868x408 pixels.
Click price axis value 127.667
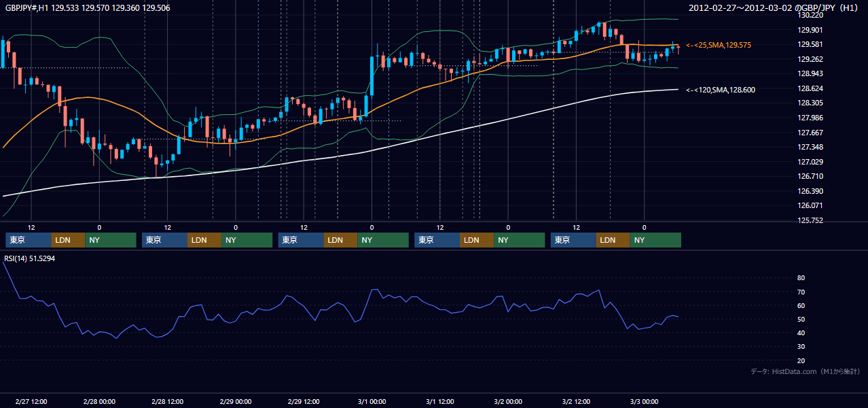pyautogui.click(x=811, y=133)
